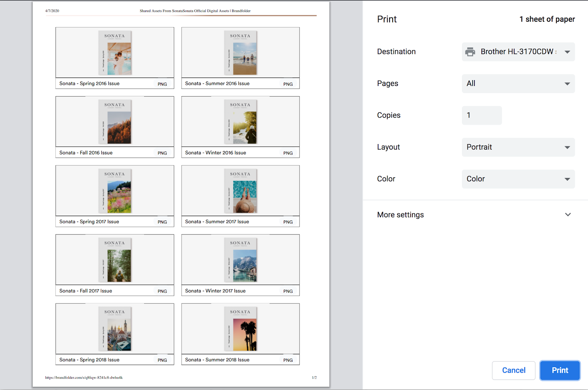Screen dimensions: 588x390
Task: Click the 'Sonata - Spring 2016 Issue' caption
Action: 89,83
